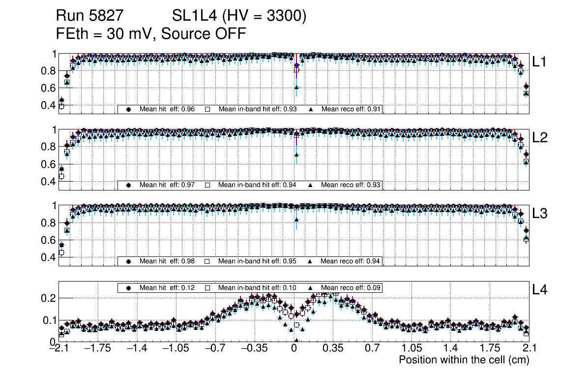Click the 0.35 x-axis tick label
This screenshot has height=380, width=588.
[333, 348]
